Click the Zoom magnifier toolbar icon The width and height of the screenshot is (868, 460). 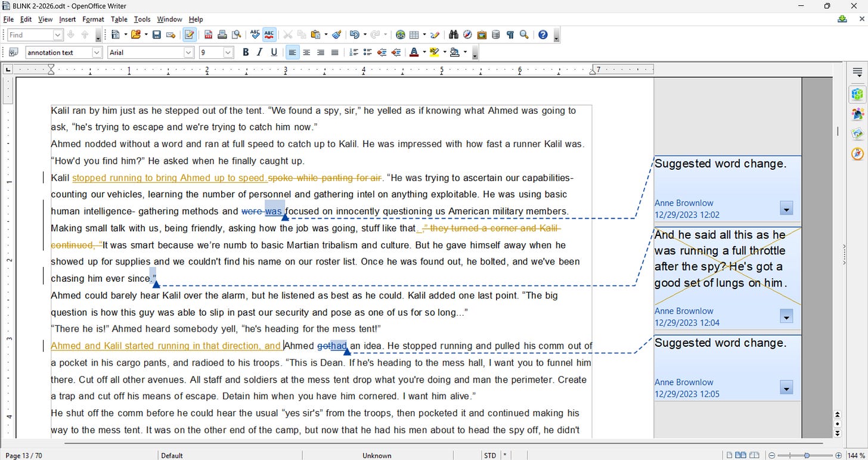click(x=524, y=35)
